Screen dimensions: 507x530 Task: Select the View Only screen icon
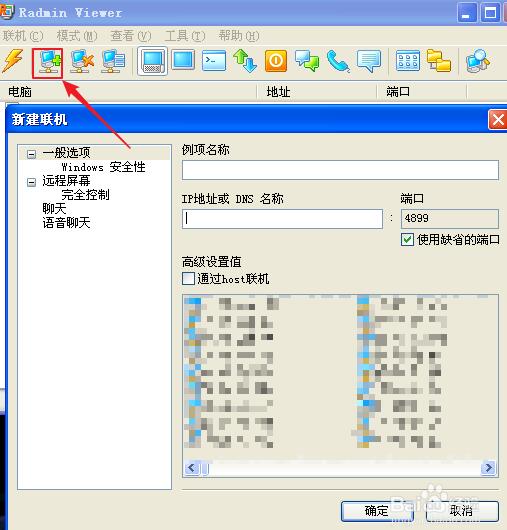click(x=183, y=60)
